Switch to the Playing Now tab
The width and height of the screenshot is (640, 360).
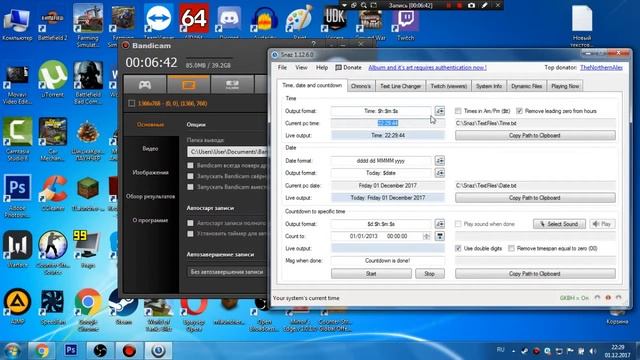point(565,86)
